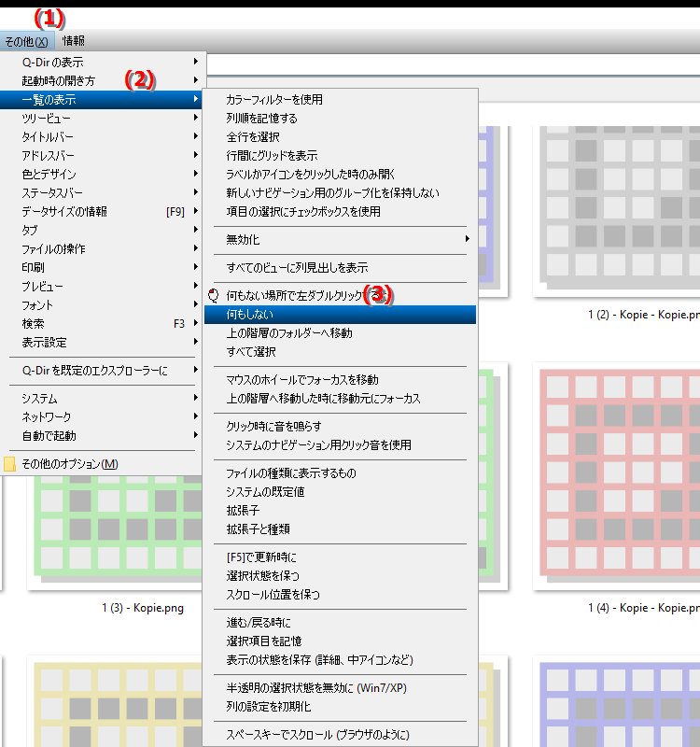Viewport: 700px width, 747px height.
Task: Toggle ラベルかアイコンをクリックした時のみ開く
Action: (340, 174)
